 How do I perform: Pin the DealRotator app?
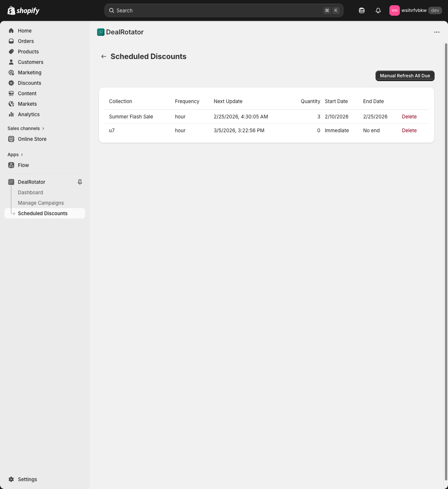tap(80, 182)
